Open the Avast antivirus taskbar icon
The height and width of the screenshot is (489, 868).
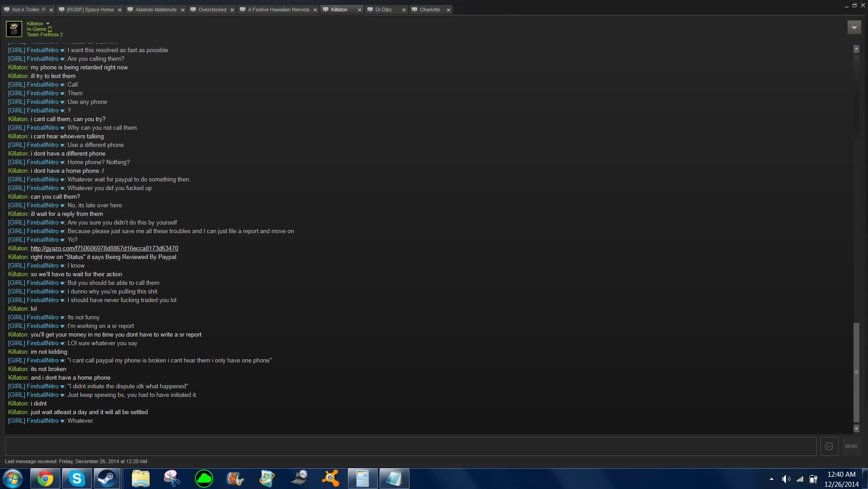pos(330,479)
